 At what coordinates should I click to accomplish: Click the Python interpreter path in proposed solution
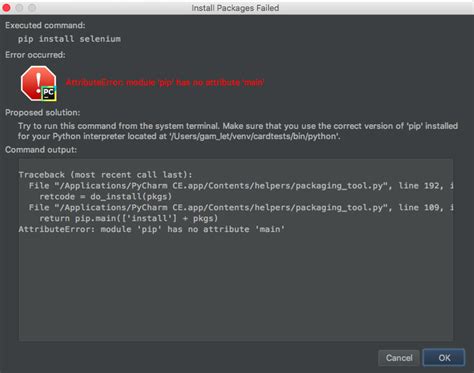coord(255,136)
